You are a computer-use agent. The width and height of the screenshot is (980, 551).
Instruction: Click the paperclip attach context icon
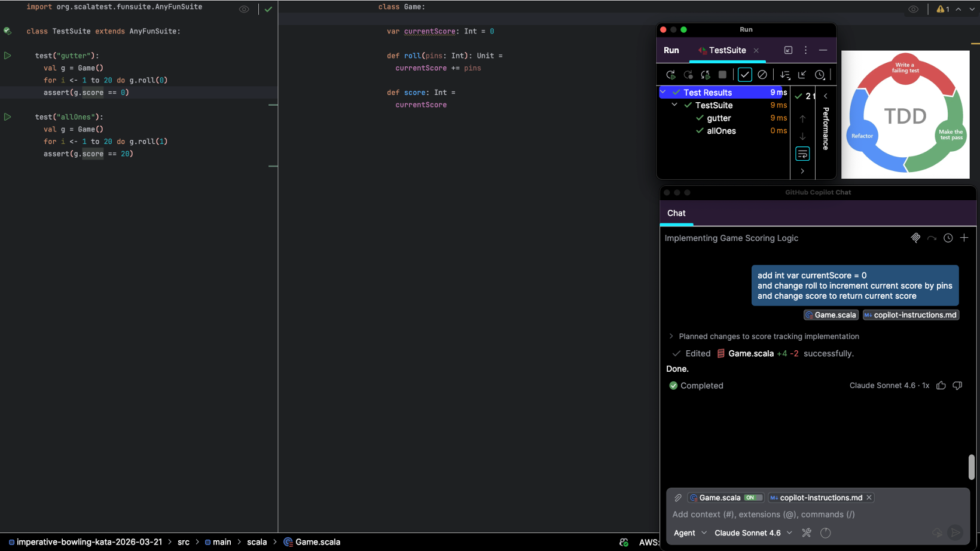pos(678,498)
